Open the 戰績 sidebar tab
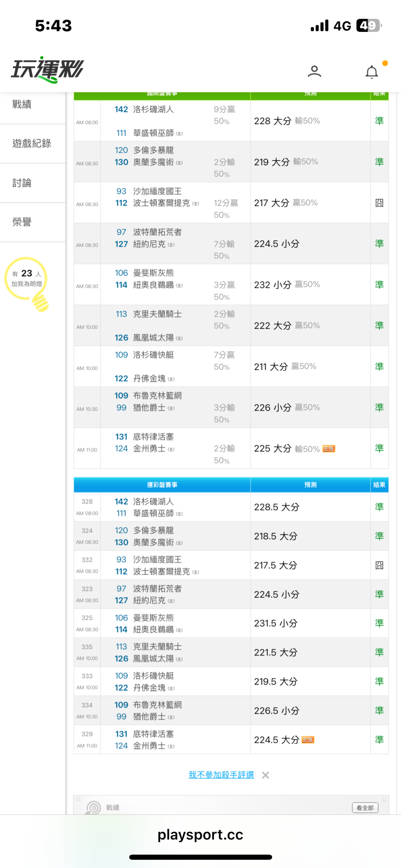 (22, 104)
